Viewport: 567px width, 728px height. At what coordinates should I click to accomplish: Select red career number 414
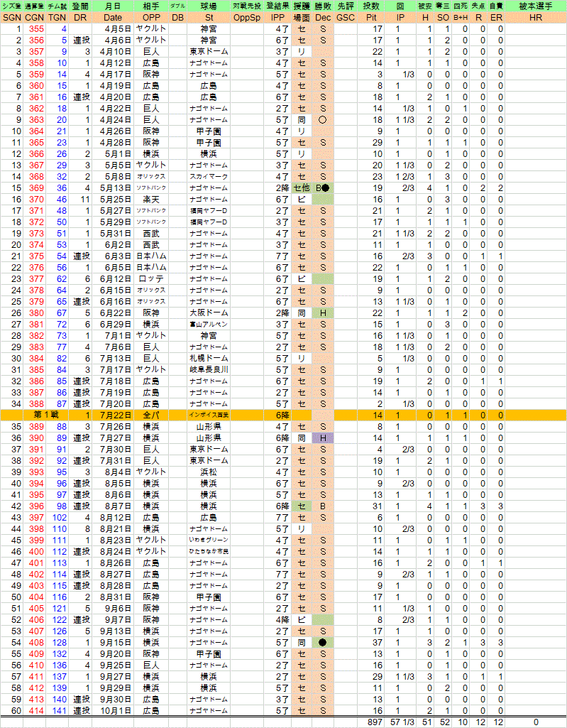point(36,711)
